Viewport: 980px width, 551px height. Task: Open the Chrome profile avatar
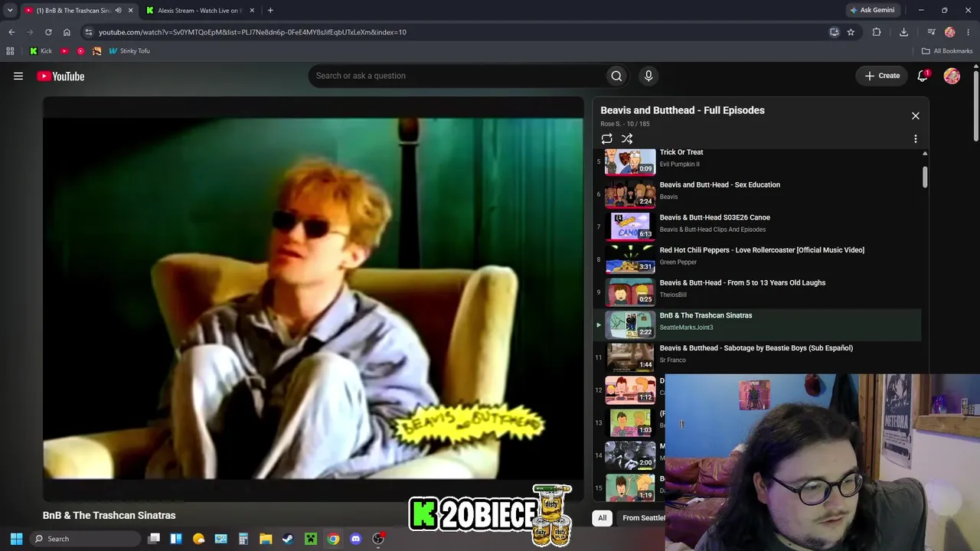[950, 32]
